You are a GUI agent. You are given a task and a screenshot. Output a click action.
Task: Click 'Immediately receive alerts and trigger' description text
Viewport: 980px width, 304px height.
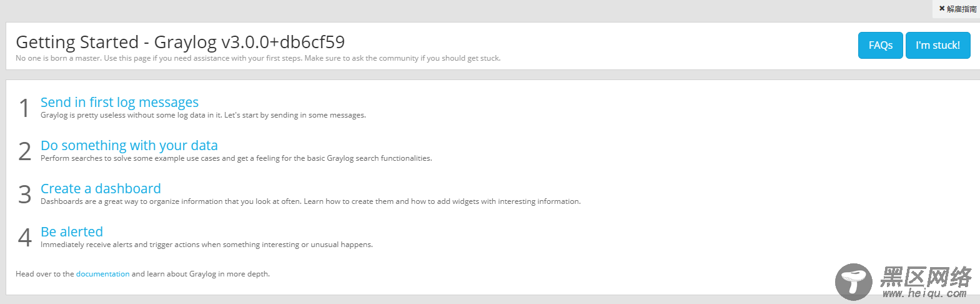click(x=207, y=245)
